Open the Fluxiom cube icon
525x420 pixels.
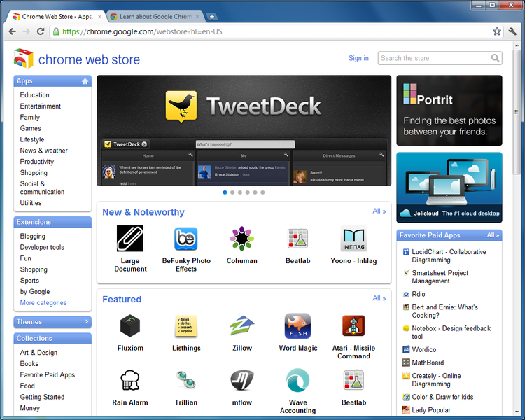pyautogui.click(x=130, y=325)
